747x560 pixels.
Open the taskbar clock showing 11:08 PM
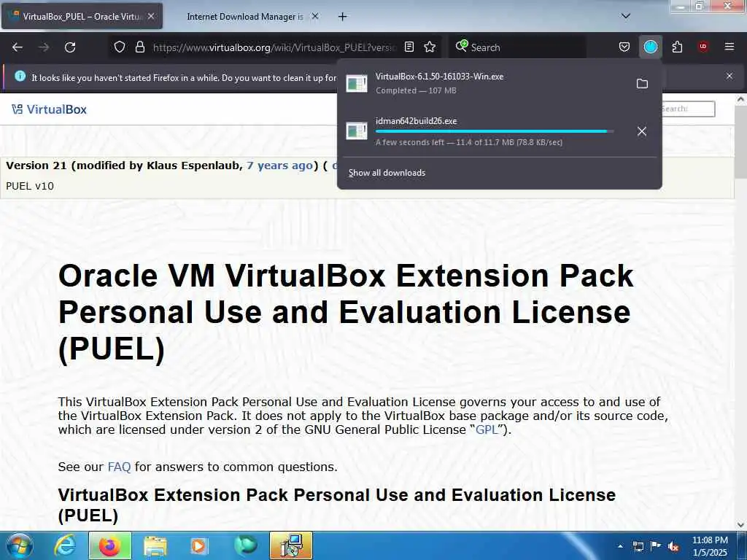[710, 546]
